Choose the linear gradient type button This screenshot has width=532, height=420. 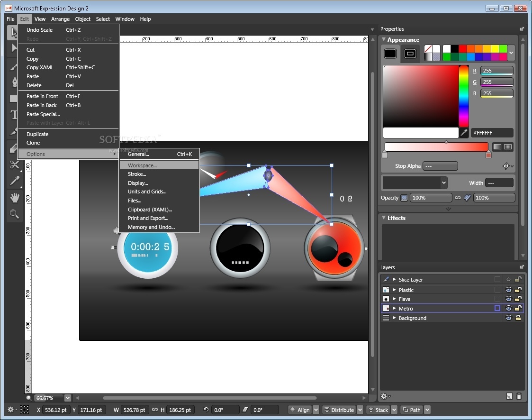[x=497, y=146]
